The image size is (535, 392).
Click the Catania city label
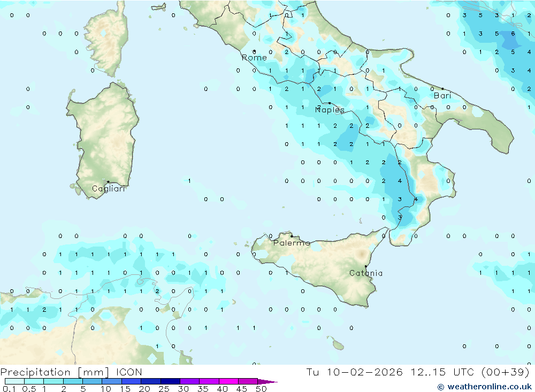point(366,273)
